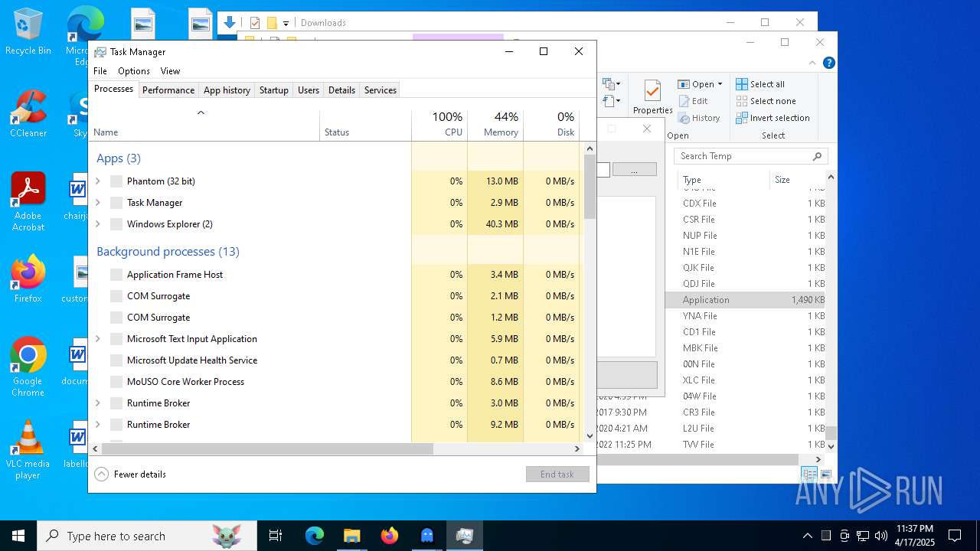
Task: Expand Windows Explorer (2) process
Action: tap(98, 224)
